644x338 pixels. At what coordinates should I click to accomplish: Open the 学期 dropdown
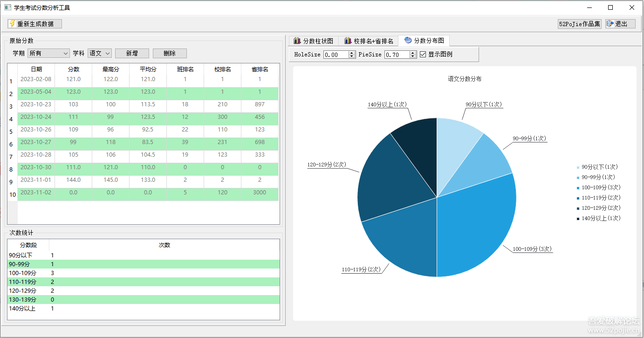[x=48, y=54]
